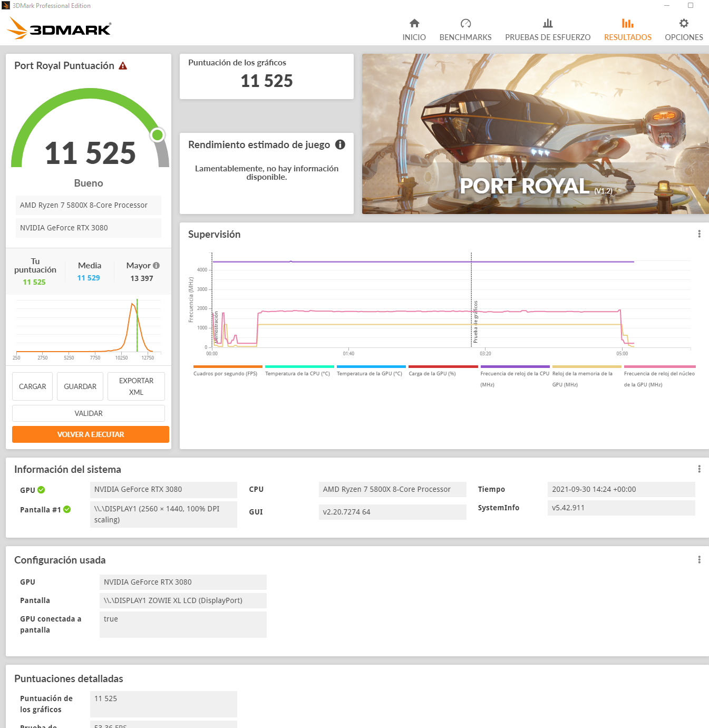
Task: Toggle the Carga de la GPU (%) legend
Action: coord(443,372)
